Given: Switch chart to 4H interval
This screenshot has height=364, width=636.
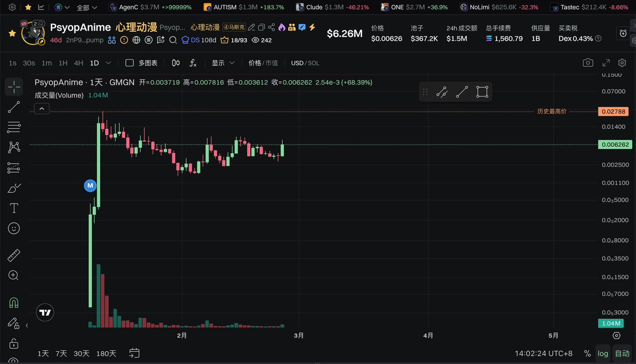Looking at the screenshot, I should click(x=79, y=63).
